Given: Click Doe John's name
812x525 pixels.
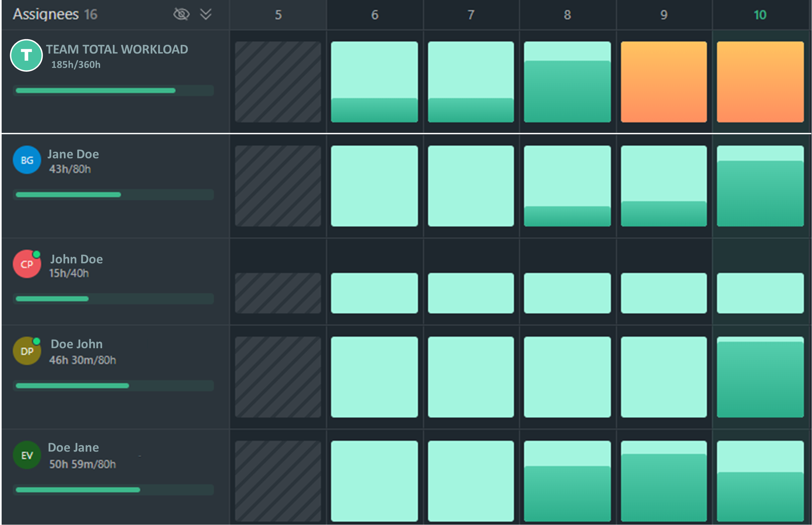Looking at the screenshot, I should [76, 344].
